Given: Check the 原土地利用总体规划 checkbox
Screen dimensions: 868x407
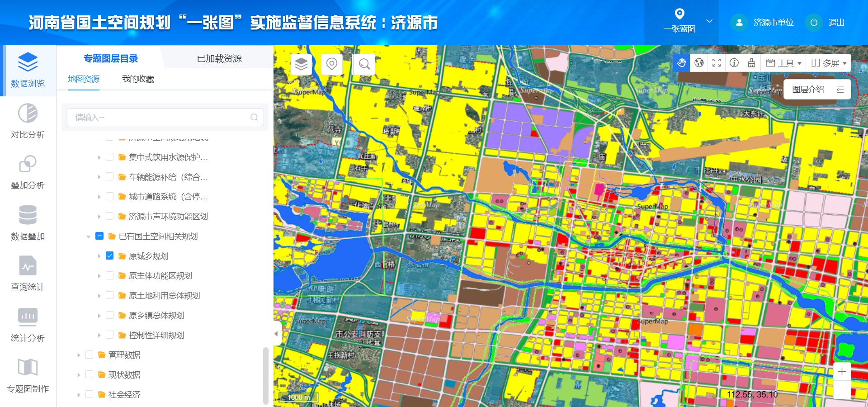Looking at the screenshot, I should point(109,295).
